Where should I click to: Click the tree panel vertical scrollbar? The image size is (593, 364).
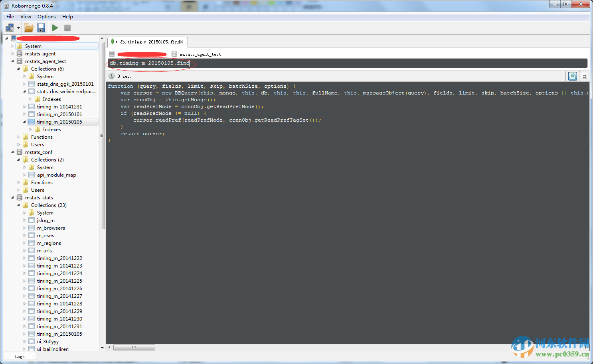click(x=102, y=136)
